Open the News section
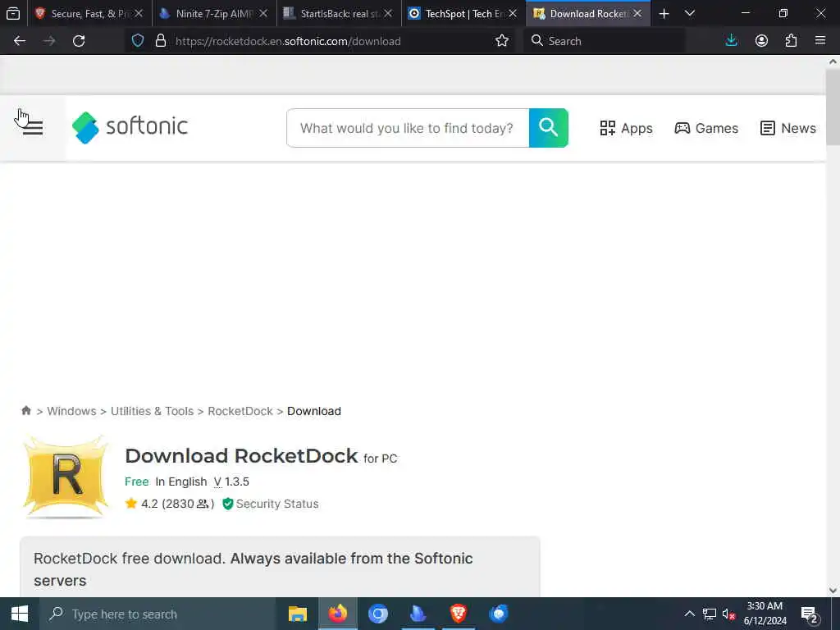The width and height of the screenshot is (840, 630). (x=788, y=128)
